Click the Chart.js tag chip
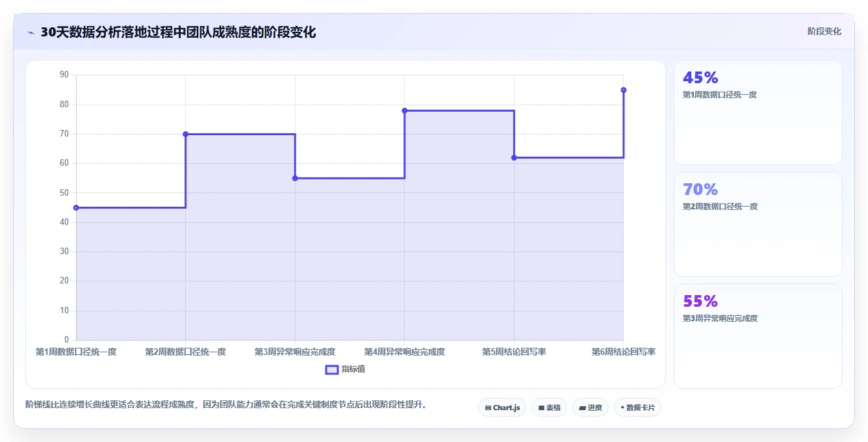The height and width of the screenshot is (442, 868). pos(502,408)
